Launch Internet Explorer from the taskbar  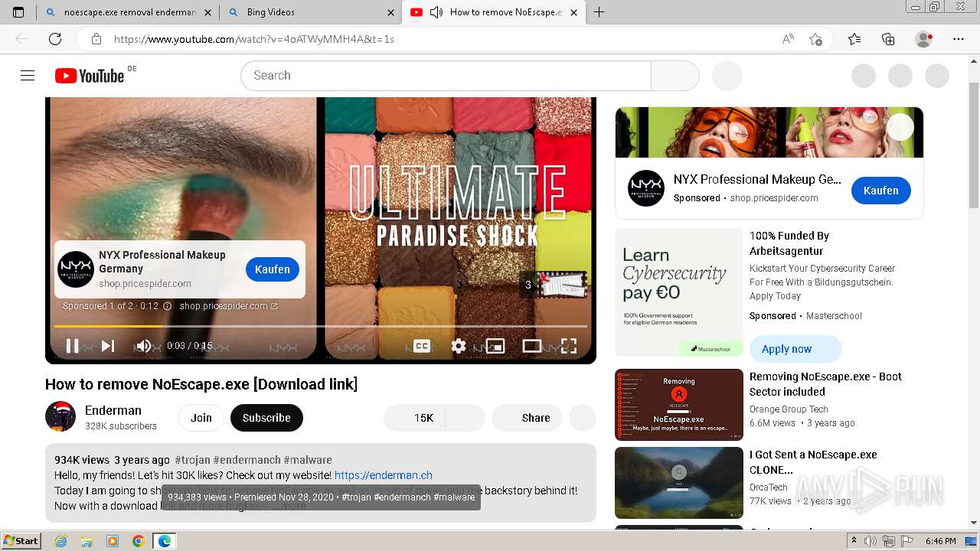coord(60,541)
